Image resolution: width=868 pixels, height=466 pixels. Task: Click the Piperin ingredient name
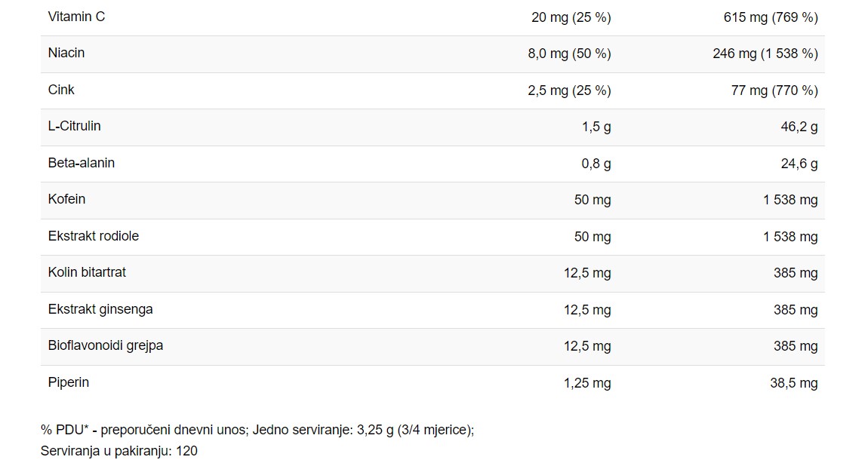[69, 382]
